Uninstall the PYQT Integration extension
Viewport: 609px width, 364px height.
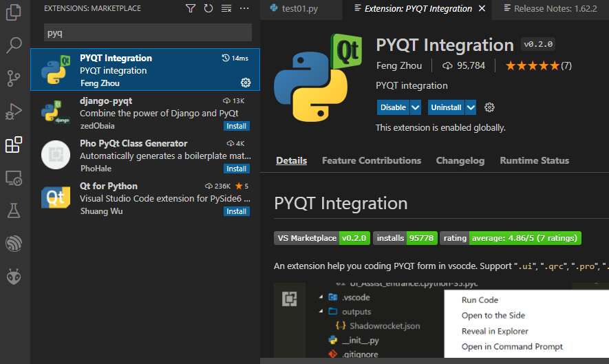446,107
